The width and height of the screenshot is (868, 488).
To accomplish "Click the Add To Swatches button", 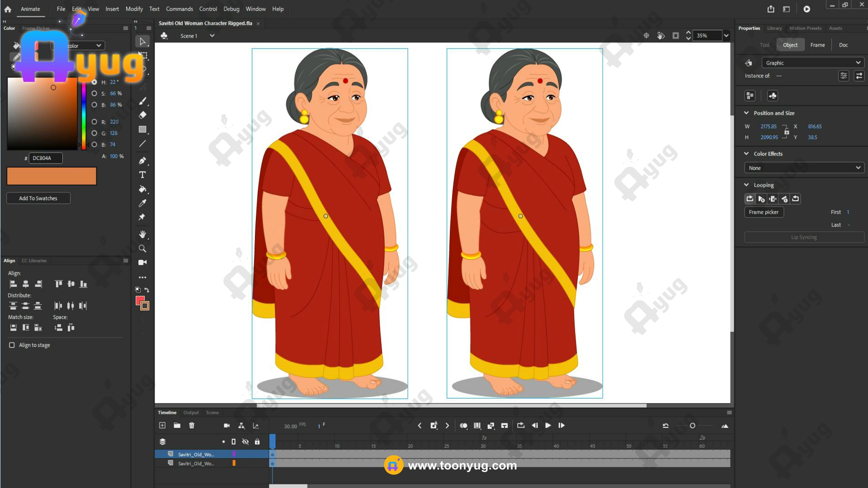I will coord(38,198).
